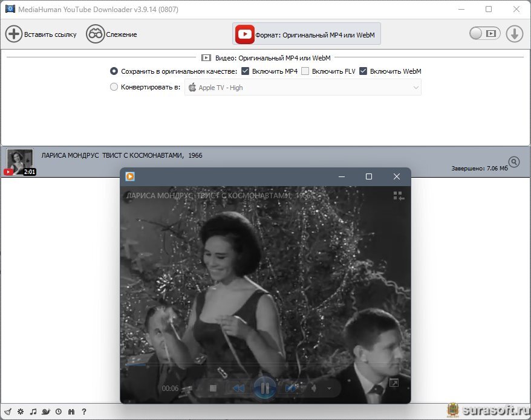Click the media player seek bar
The image size is (531, 420).
pyautogui.click(x=265, y=364)
